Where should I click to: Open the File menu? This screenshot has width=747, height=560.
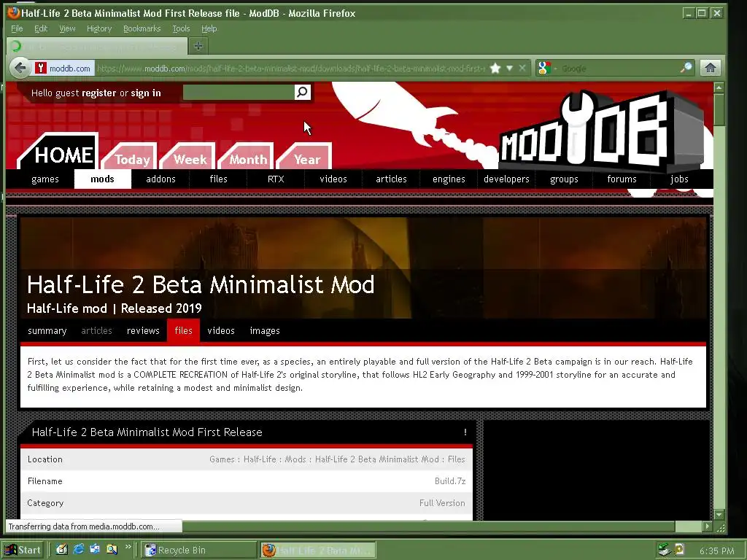(17, 28)
